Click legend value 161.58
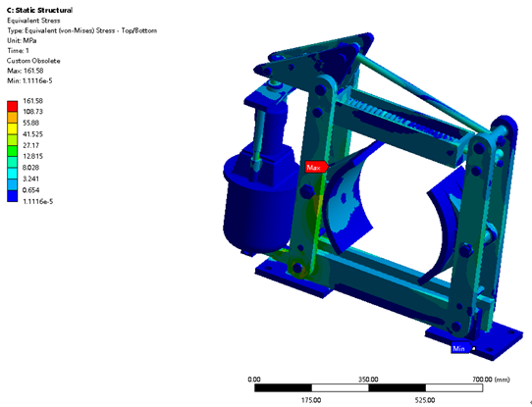The height and width of the screenshot is (407, 532). point(33,101)
